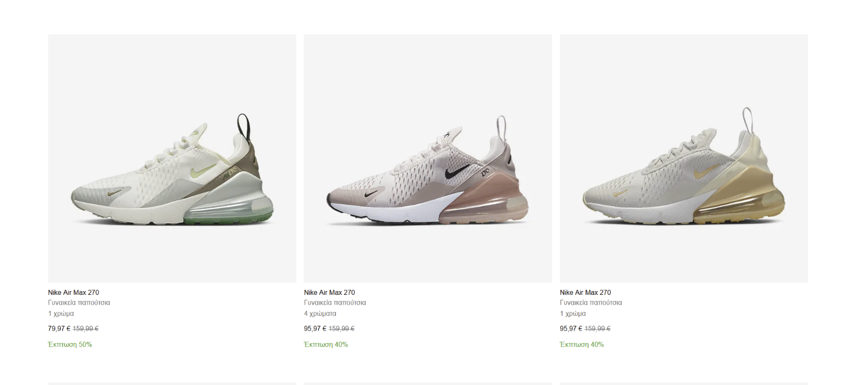Click 'Έκπτωση 40%' label under pink shoe
The image size is (868, 385).
326,344
